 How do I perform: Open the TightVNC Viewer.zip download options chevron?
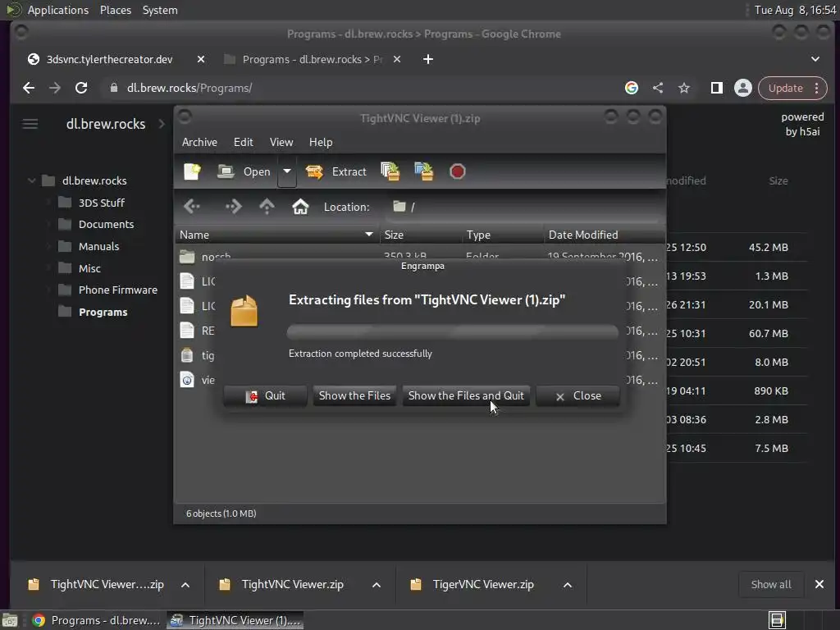click(376, 585)
